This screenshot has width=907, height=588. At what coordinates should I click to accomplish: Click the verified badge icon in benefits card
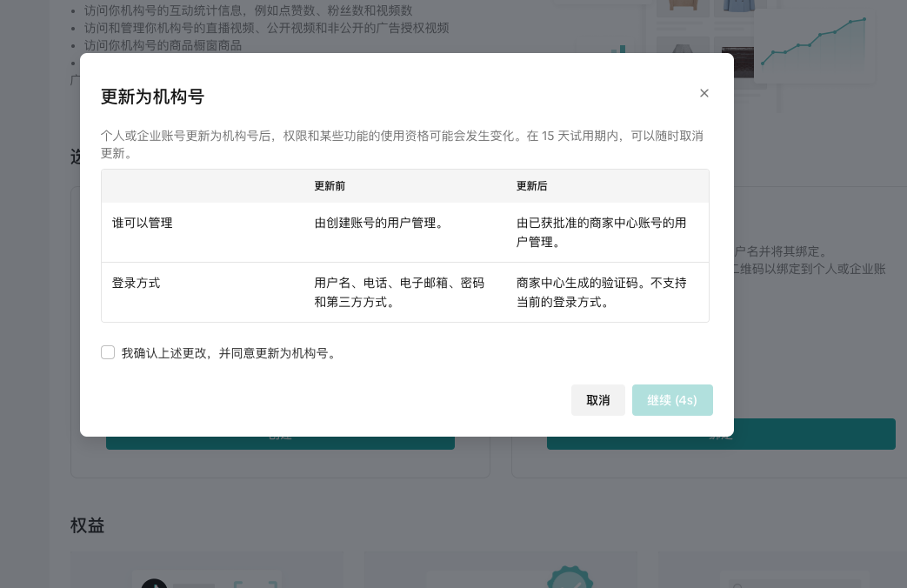[570, 578]
